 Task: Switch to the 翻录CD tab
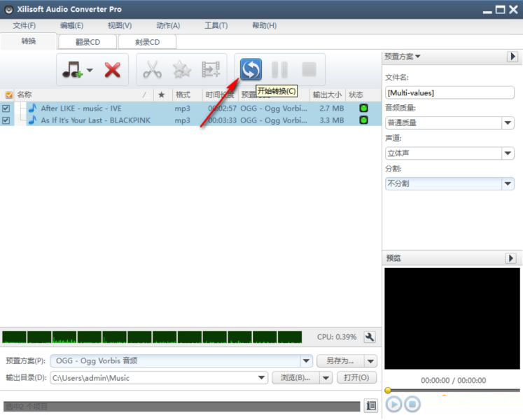point(88,42)
